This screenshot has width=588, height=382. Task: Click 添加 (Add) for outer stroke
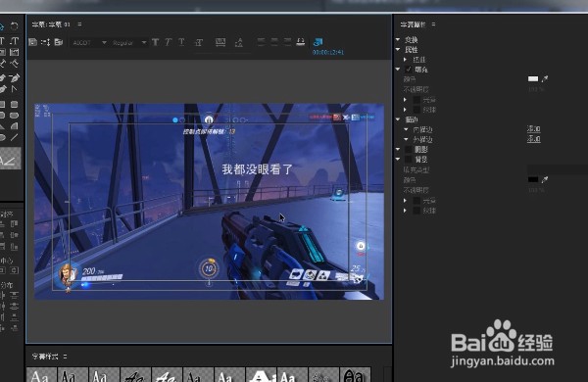coord(534,139)
